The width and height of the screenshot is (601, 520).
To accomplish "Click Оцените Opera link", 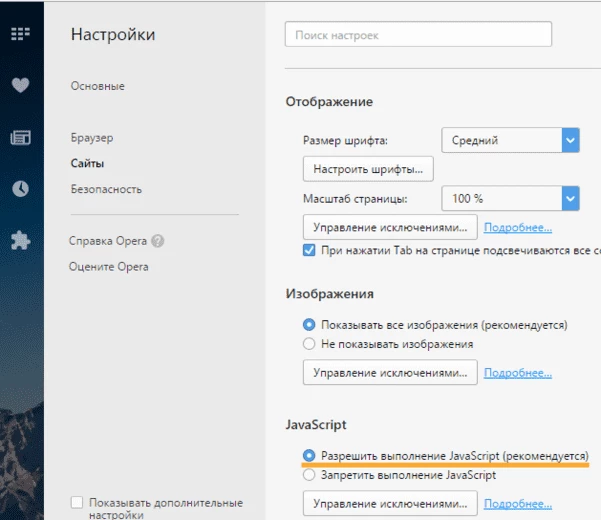I will (108, 266).
